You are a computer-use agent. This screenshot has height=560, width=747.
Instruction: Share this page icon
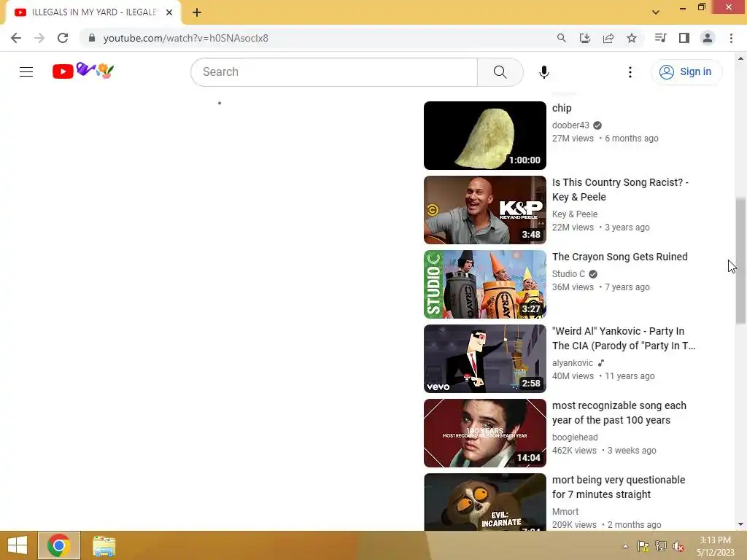click(608, 38)
